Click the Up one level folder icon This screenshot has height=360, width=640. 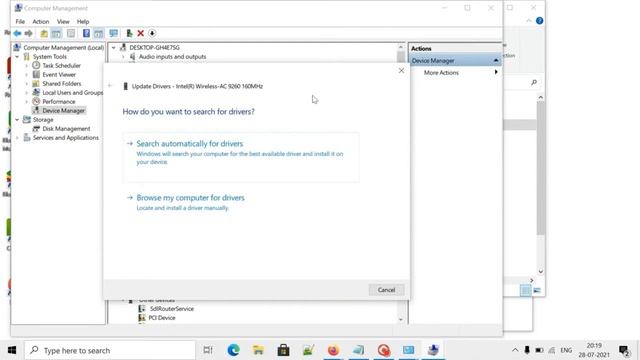(44, 33)
